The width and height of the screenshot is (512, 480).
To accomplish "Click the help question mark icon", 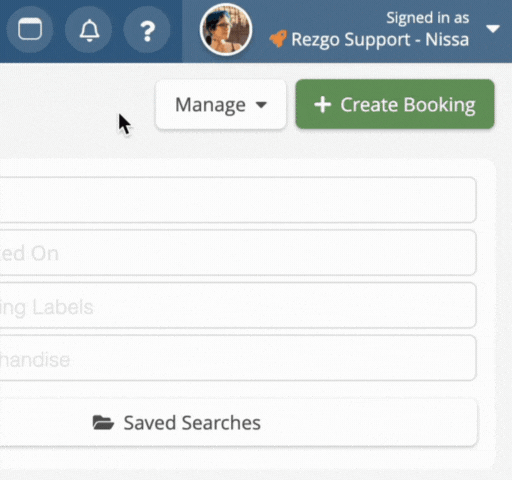I will tap(147, 30).
